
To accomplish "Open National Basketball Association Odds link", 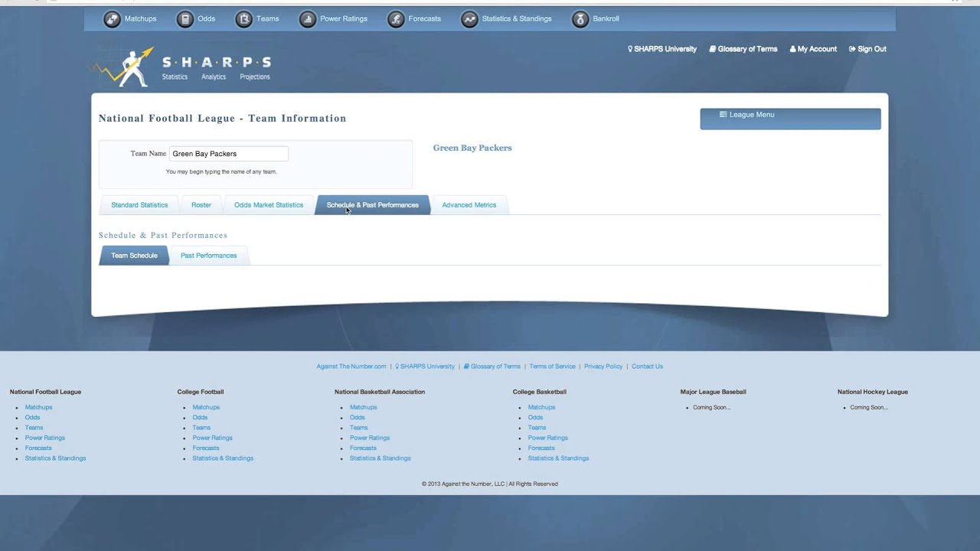I will coord(357,418).
